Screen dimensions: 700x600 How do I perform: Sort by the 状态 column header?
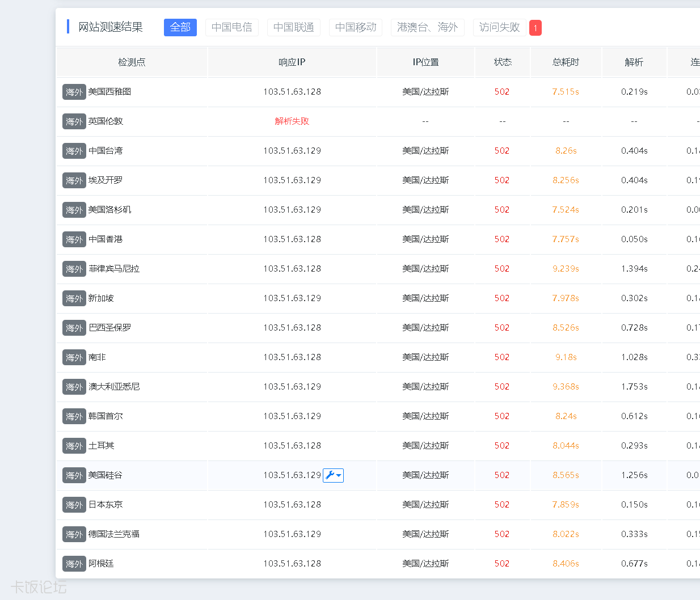503,62
